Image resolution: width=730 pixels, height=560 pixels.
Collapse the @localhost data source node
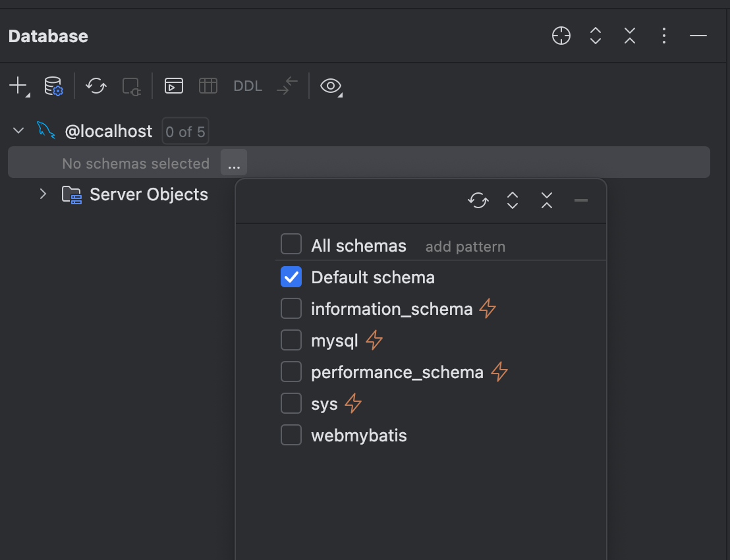pyautogui.click(x=18, y=130)
